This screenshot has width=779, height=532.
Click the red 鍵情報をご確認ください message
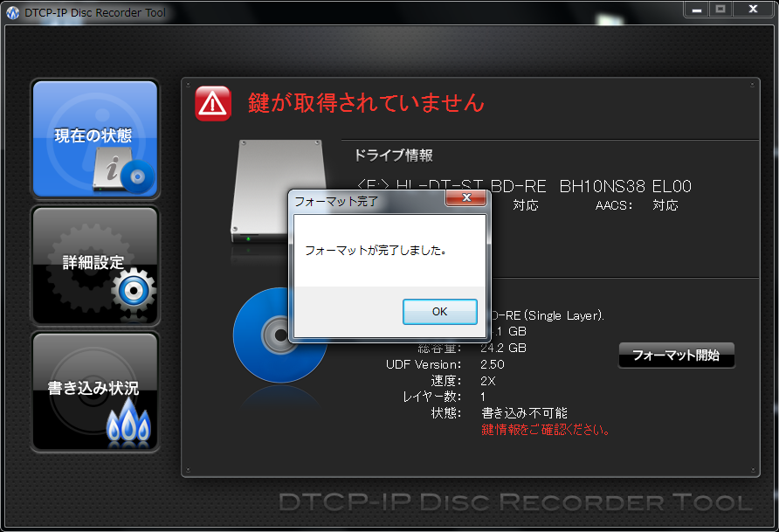pos(546,430)
